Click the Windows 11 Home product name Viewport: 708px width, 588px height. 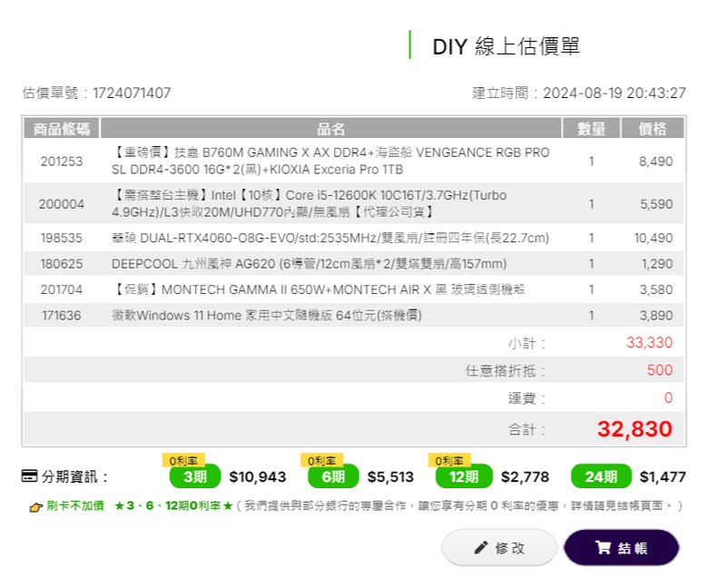click(x=267, y=315)
